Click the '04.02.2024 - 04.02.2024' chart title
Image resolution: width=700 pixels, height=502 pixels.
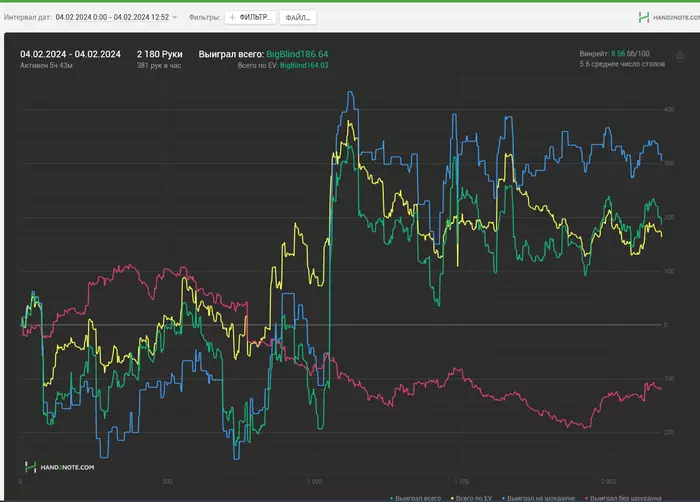[x=70, y=54]
